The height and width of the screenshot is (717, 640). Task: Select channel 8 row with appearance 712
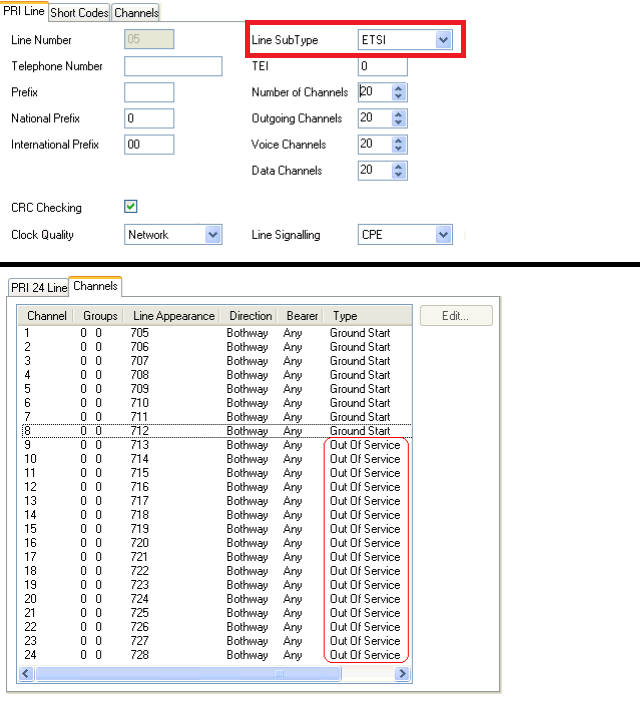pos(215,431)
